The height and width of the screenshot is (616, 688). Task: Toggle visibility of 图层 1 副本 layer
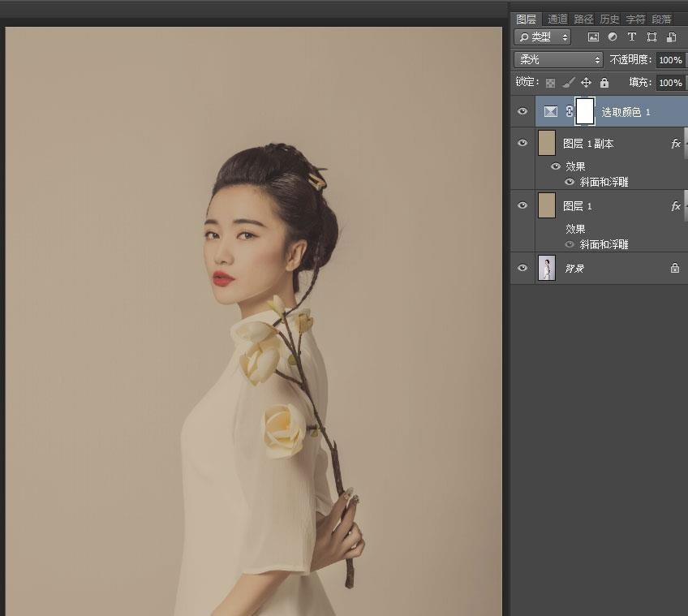[522, 143]
